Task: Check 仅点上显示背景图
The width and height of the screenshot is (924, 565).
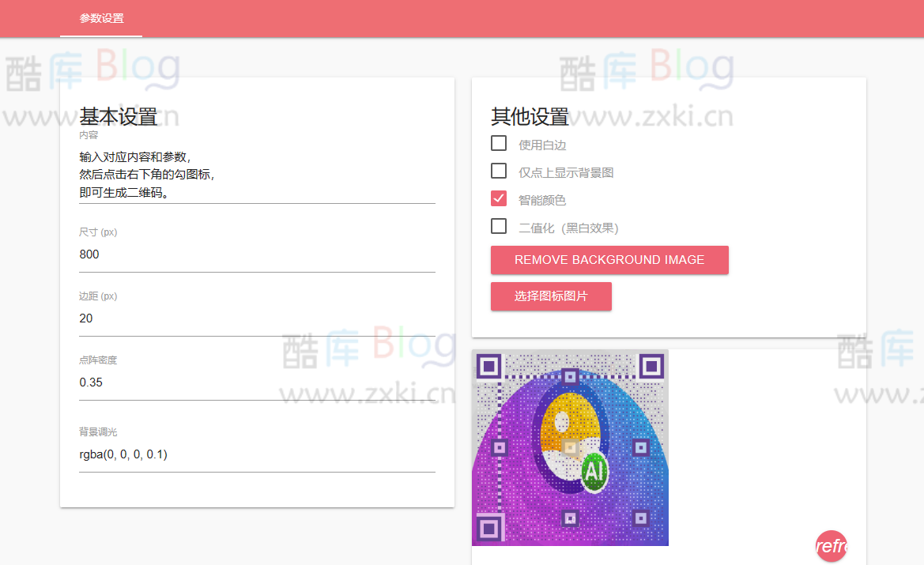Action: click(x=498, y=171)
